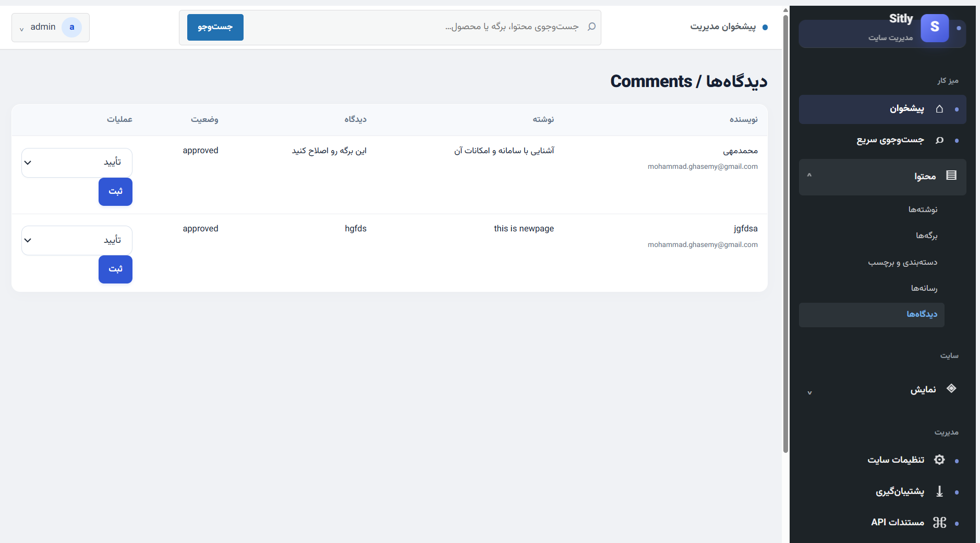Click the home icon beside پیشخوان

pyautogui.click(x=939, y=109)
